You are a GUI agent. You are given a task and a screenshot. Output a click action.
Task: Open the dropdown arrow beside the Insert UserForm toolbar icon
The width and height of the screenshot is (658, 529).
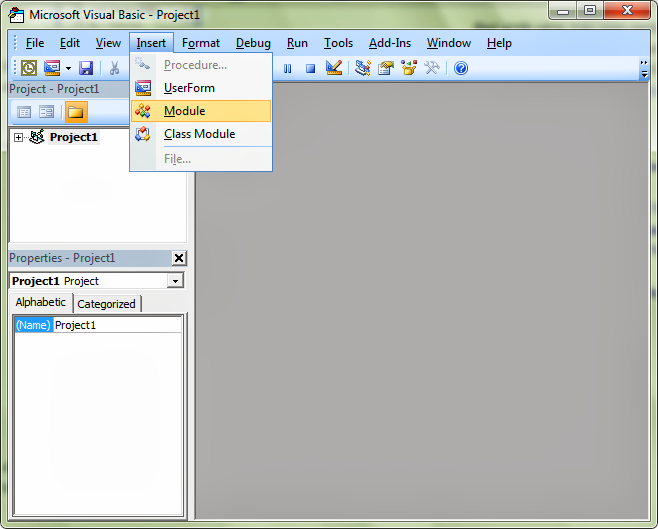click(x=68, y=68)
